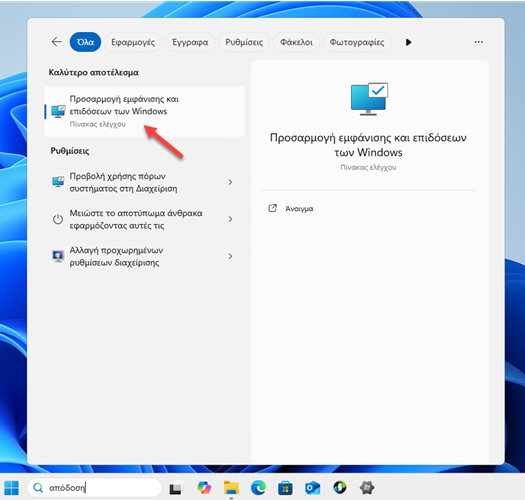
Task: Open Settings gear from the taskbar
Action: click(x=367, y=488)
